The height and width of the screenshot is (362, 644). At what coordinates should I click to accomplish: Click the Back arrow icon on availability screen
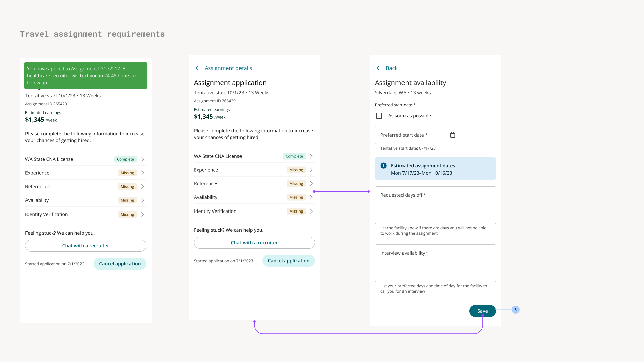(379, 68)
